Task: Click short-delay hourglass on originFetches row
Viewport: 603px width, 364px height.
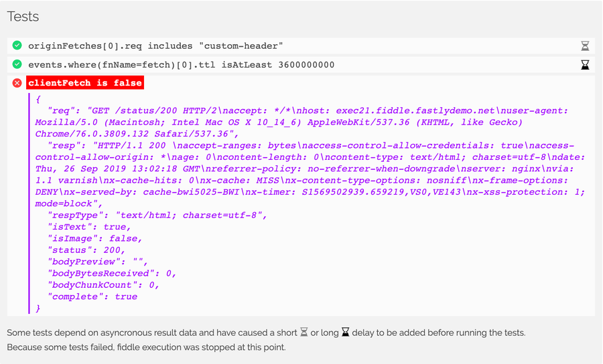Action: (585, 45)
